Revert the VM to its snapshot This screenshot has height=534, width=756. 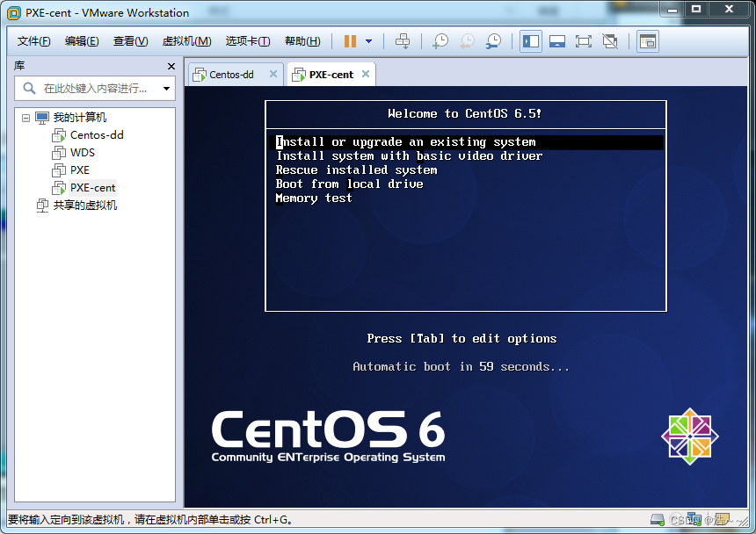467,41
